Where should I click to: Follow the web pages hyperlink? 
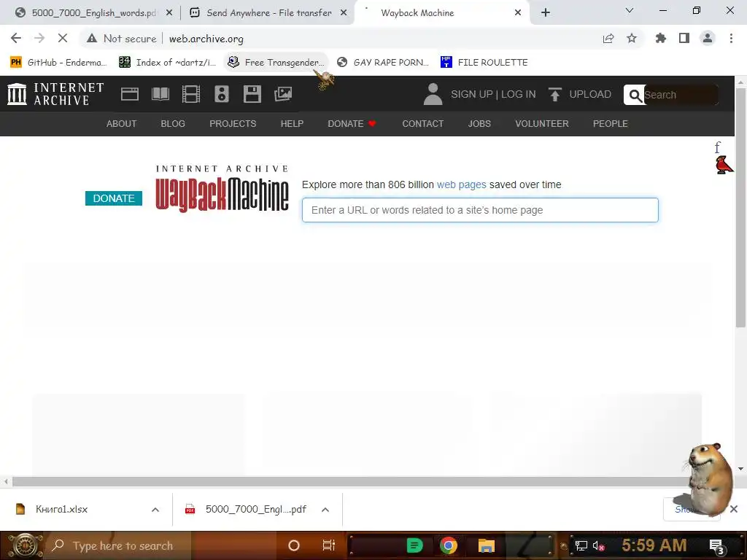coord(462,184)
